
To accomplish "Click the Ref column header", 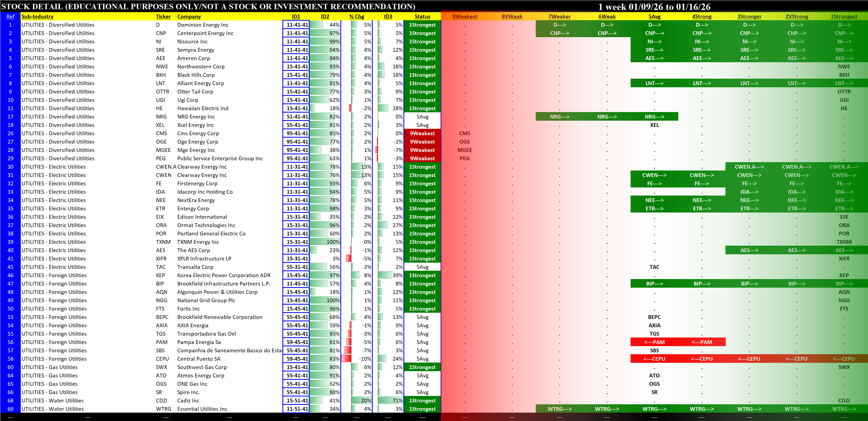I will tap(11, 16).
